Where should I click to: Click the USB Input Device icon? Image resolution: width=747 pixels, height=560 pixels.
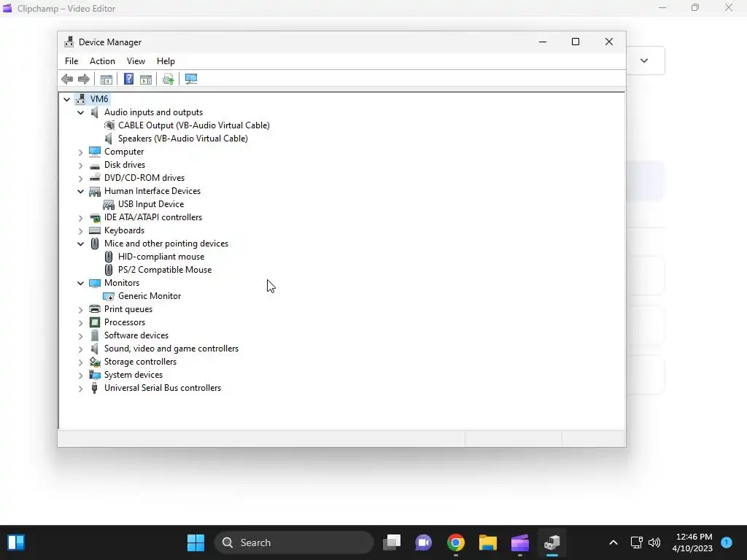tap(109, 204)
